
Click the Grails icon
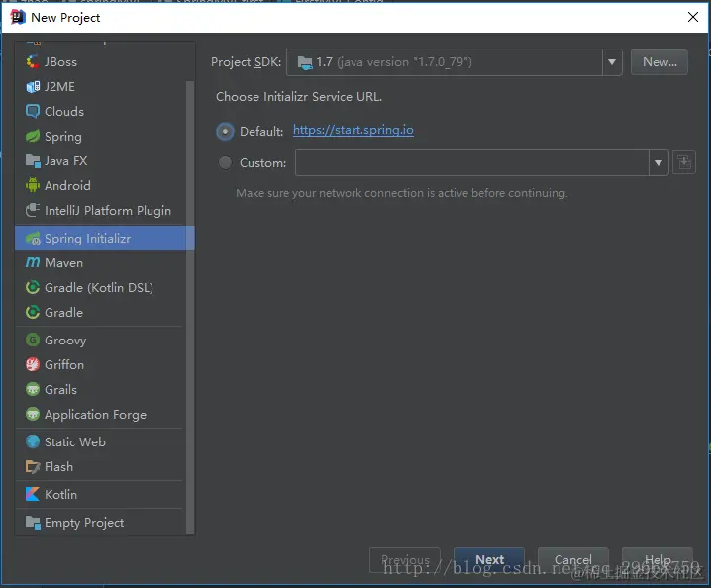[33, 389]
